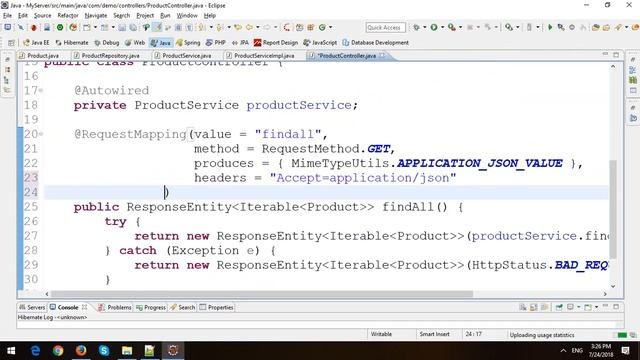Click the red last edit location icon
This screenshot has height=360, width=640.
[287, 27]
